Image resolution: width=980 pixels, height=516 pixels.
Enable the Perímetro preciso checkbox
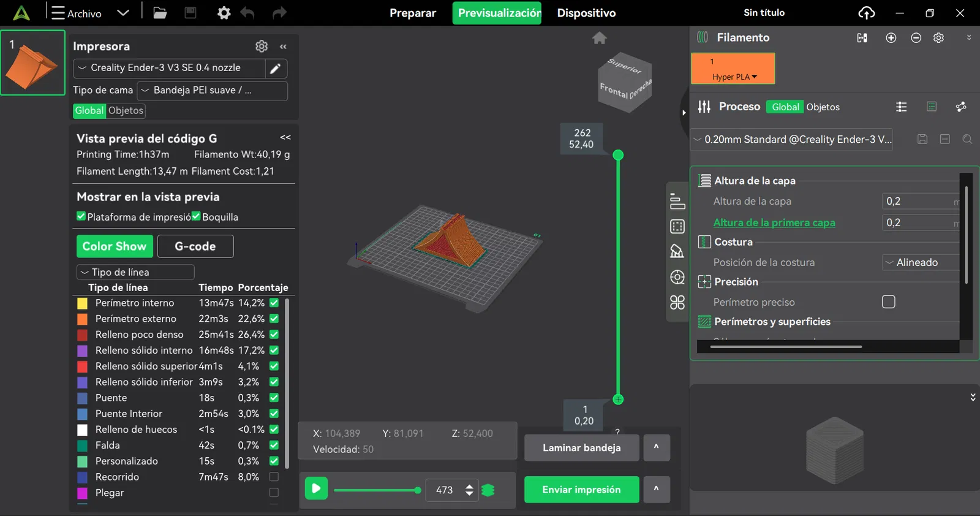pyautogui.click(x=889, y=302)
